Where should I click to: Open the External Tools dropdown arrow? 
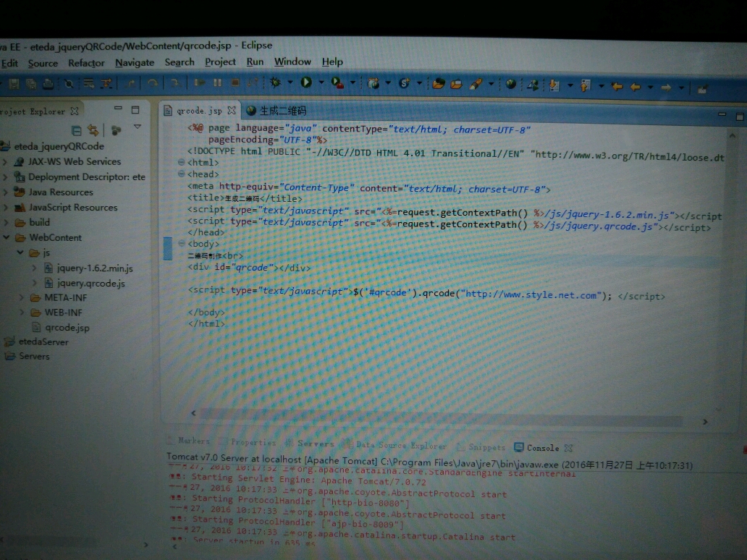pyautogui.click(x=353, y=83)
